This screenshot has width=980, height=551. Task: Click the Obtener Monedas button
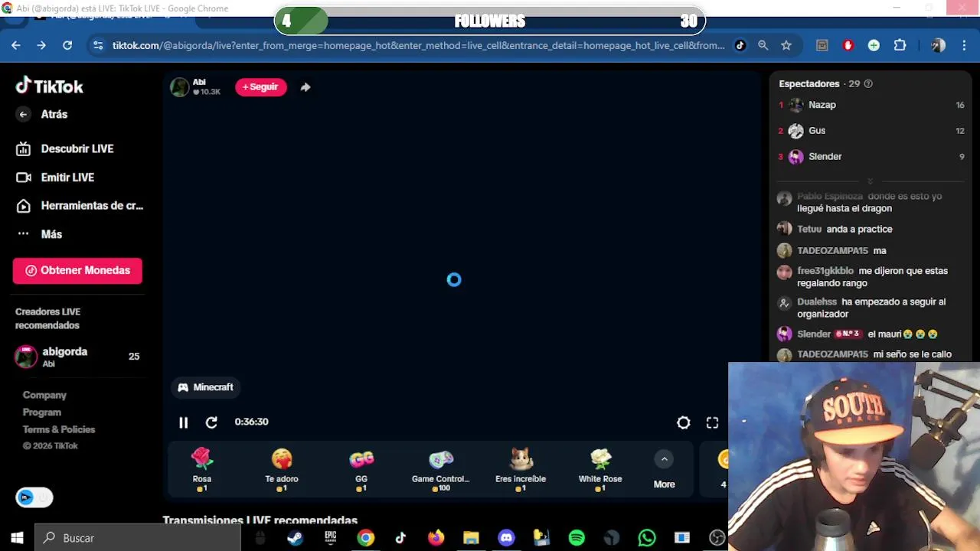pyautogui.click(x=77, y=270)
